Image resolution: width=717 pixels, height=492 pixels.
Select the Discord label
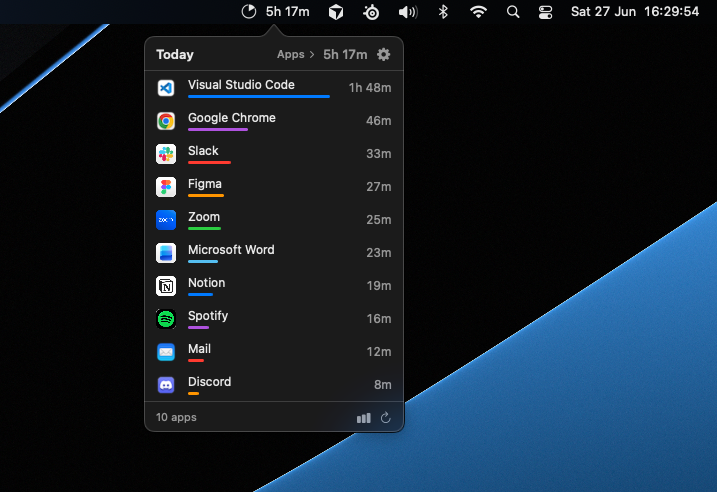click(x=209, y=382)
